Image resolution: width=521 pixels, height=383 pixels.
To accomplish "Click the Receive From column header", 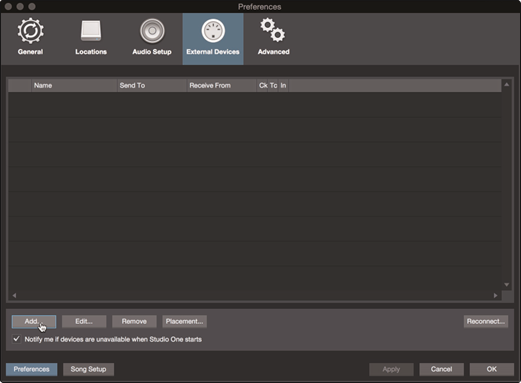I will tap(222, 85).
